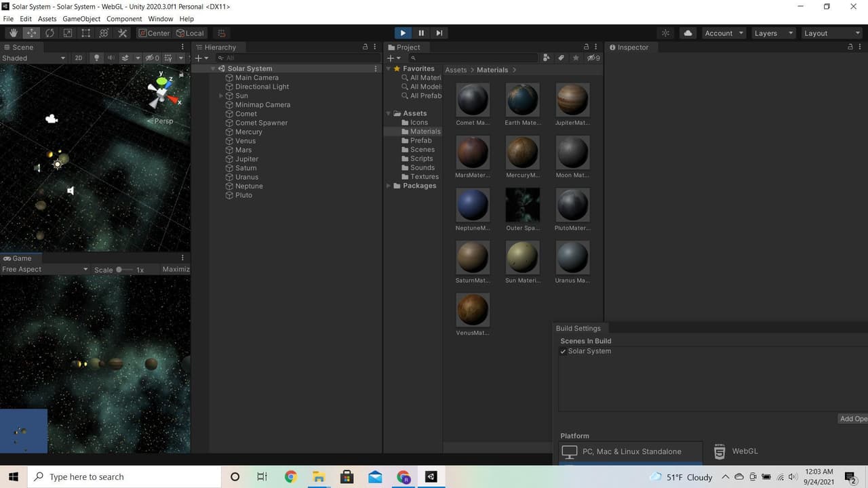Select the Rect transform tool
The width and height of the screenshot is (868, 488).
click(86, 33)
